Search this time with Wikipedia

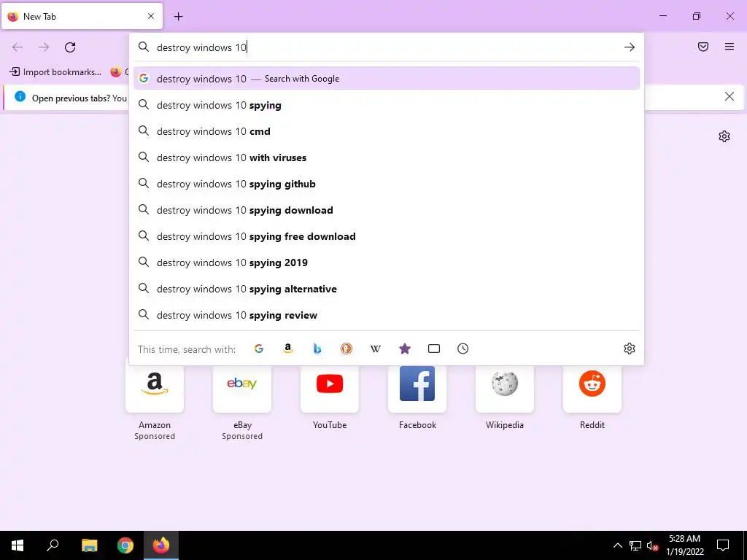tap(376, 349)
